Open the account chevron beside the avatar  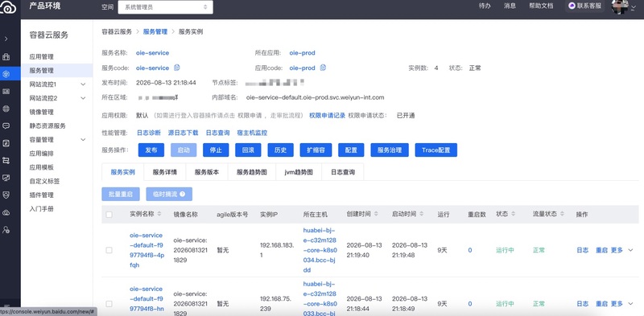point(633,7)
